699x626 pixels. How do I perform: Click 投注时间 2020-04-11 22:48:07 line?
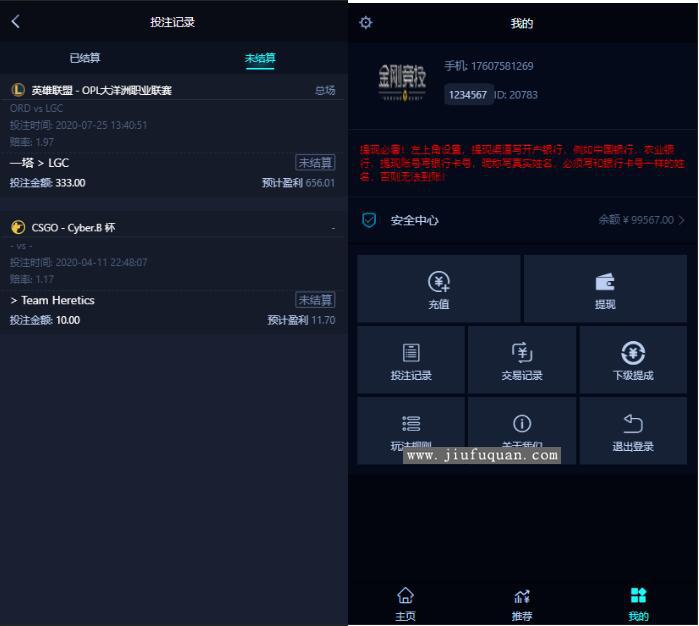(78, 263)
